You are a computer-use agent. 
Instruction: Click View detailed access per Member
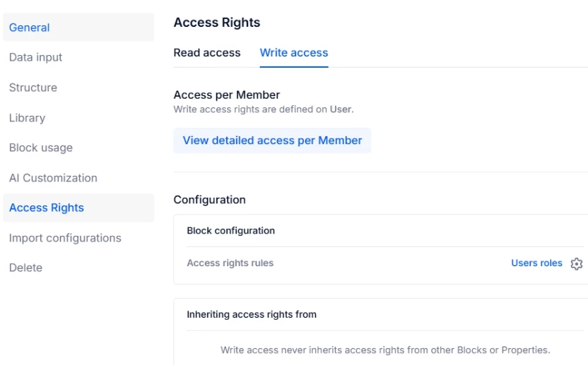tap(272, 140)
